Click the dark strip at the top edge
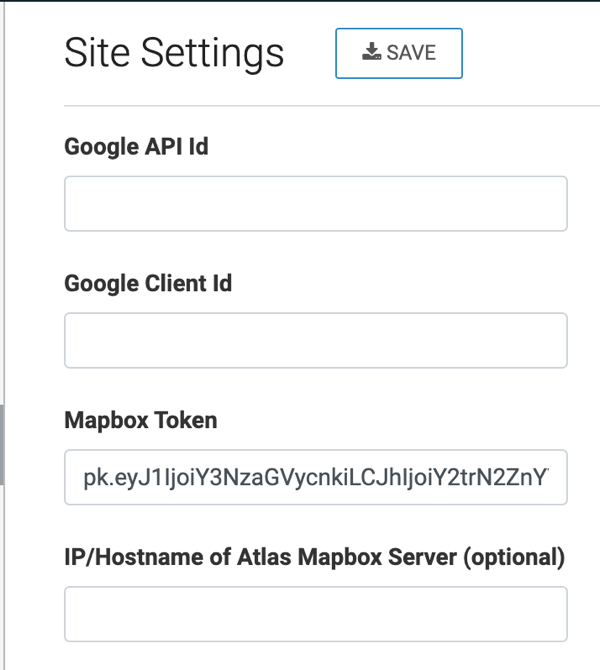The height and width of the screenshot is (670, 600). [300, 1]
